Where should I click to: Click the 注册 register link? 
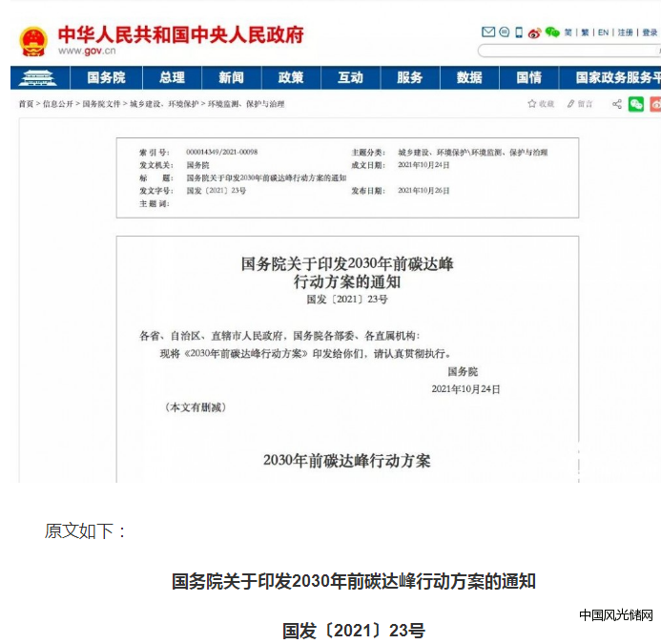point(625,32)
